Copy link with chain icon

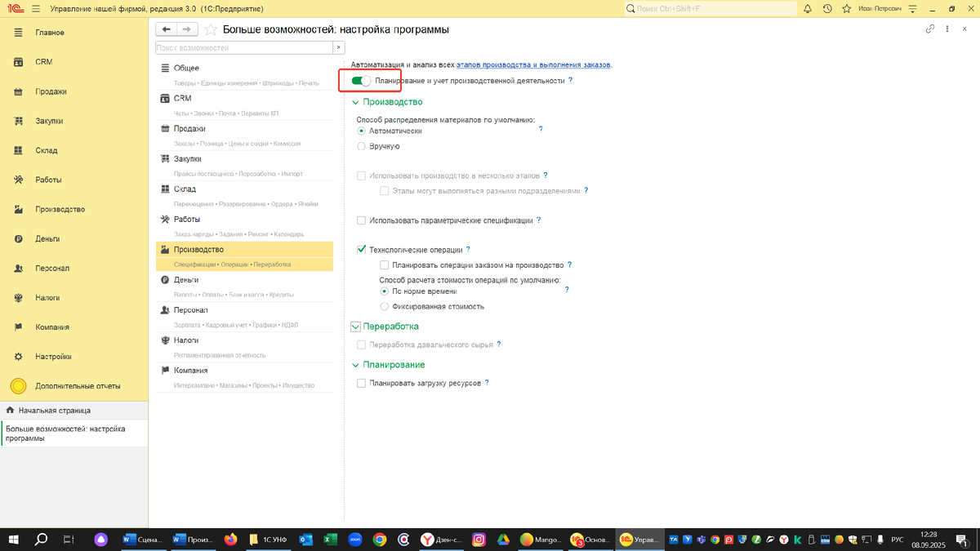[929, 29]
